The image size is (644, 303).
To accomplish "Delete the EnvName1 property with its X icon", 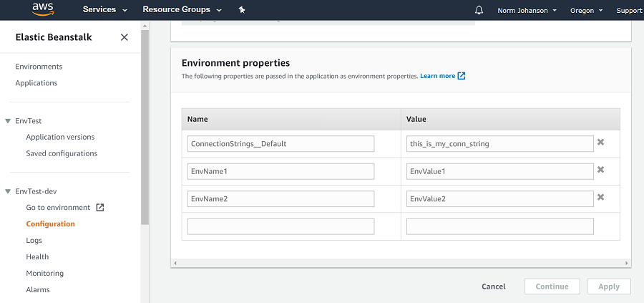I will pyautogui.click(x=601, y=170).
